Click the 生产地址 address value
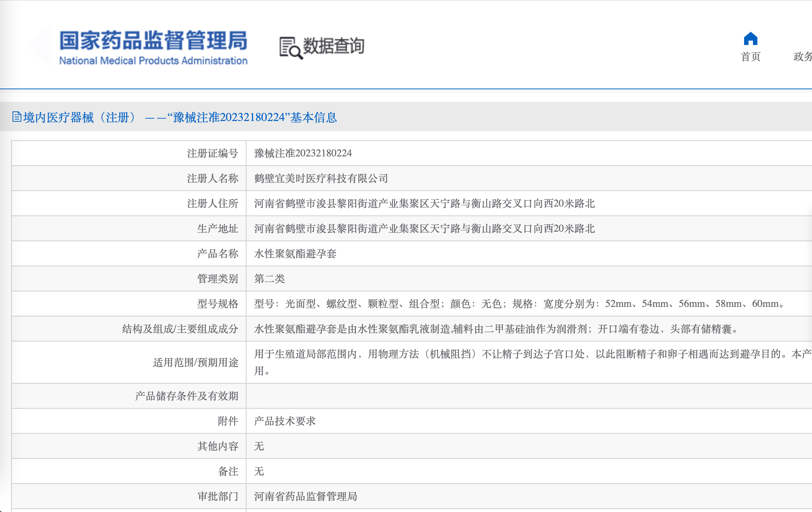The image size is (812, 512). (x=424, y=229)
